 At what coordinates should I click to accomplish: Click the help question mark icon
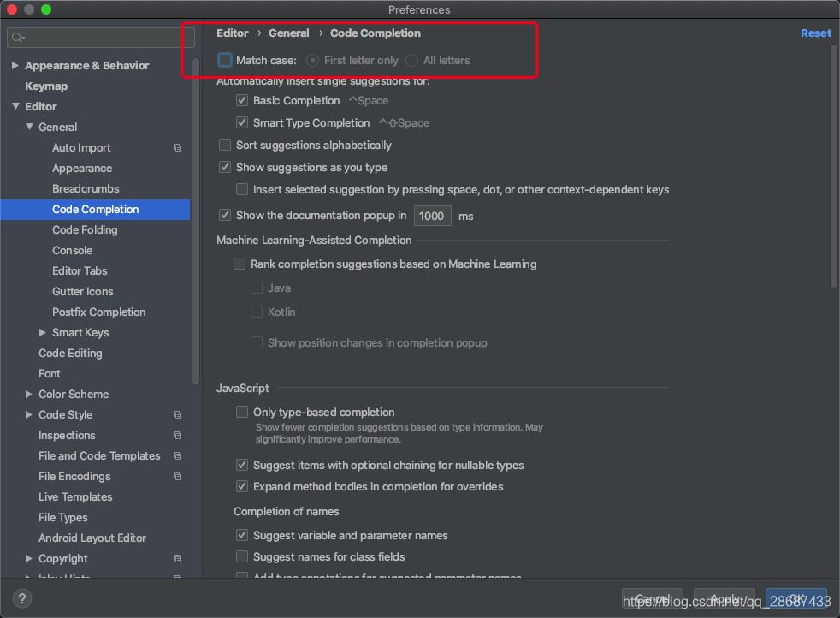coord(22,598)
